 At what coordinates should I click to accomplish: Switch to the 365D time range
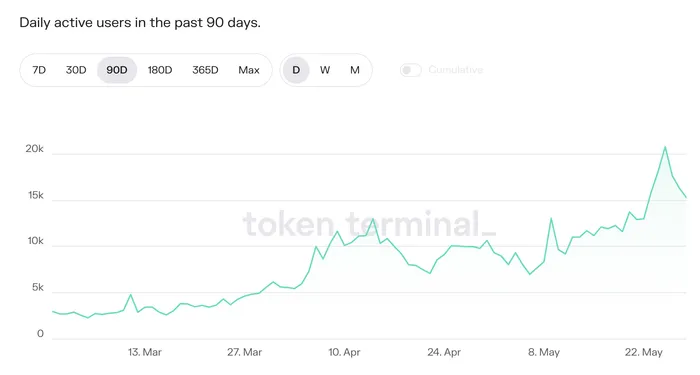(x=205, y=70)
